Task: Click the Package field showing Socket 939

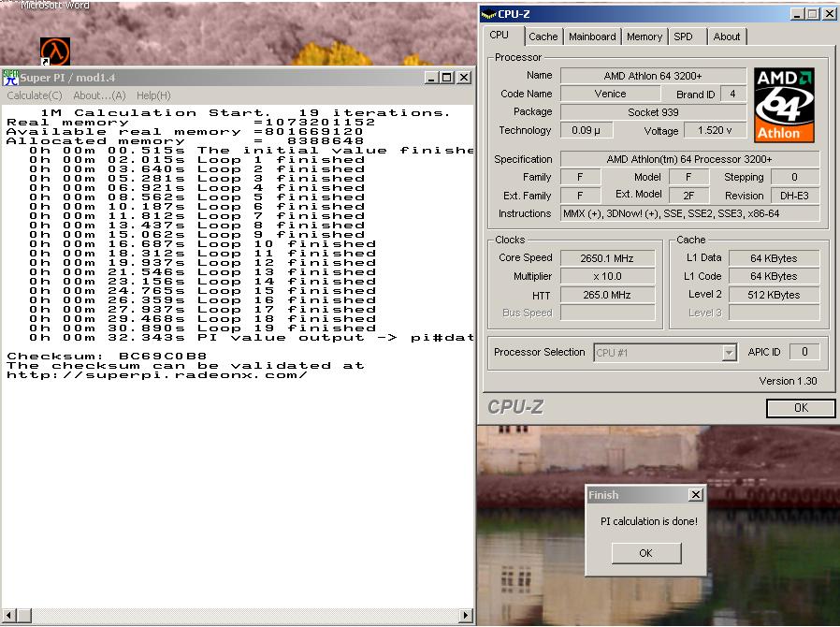Action: pyautogui.click(x=653, y=112)
